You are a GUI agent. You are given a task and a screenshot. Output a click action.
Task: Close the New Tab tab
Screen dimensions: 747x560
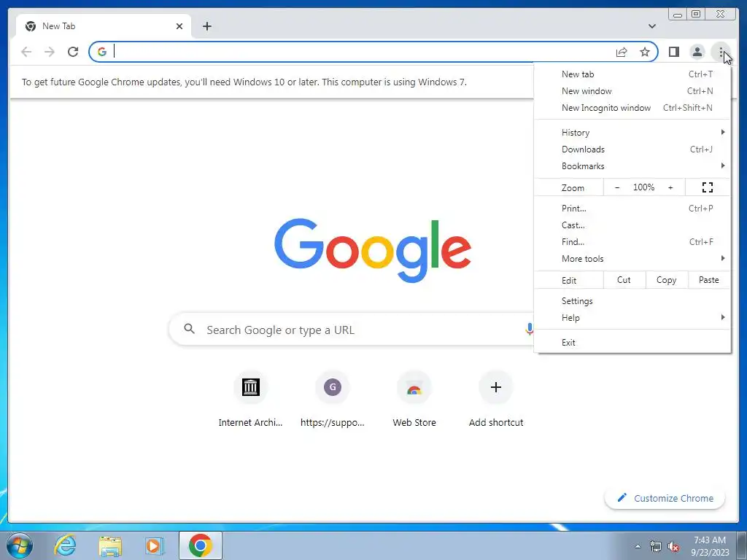[x=179, y=26]
